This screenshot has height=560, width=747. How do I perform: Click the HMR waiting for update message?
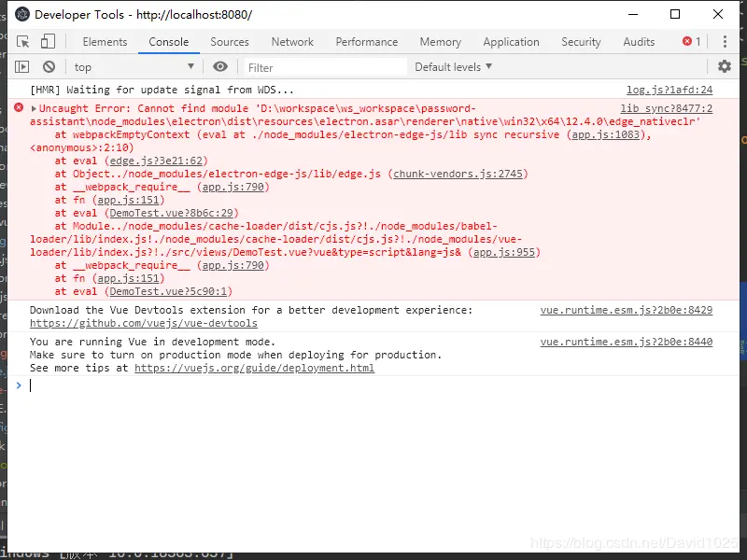pos(162,90)
